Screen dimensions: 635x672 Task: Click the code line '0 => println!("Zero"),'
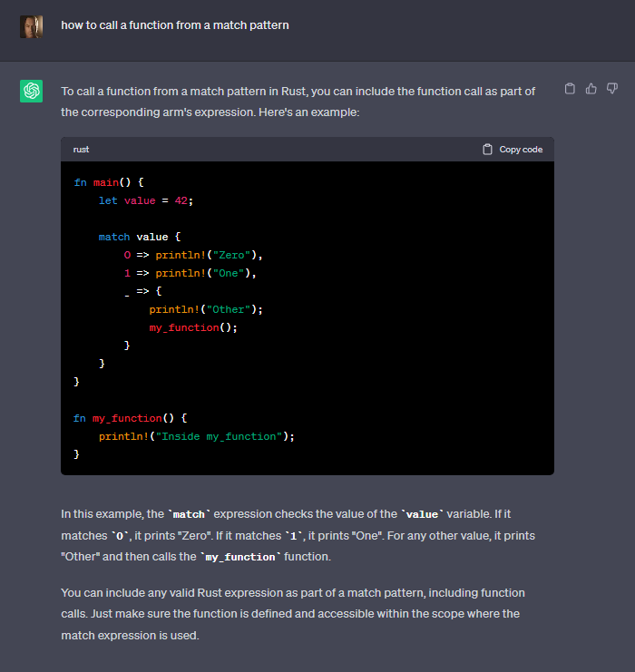(x=193, y=255)
